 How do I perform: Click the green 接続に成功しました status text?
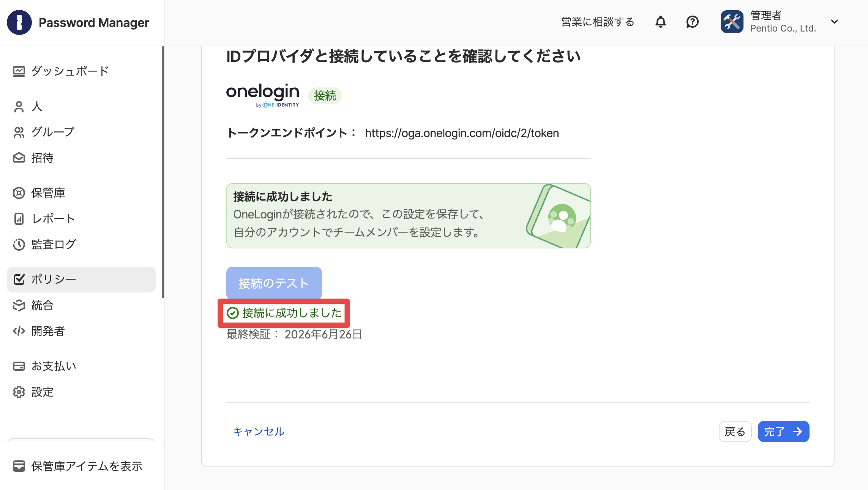click(x=292, y=313)
